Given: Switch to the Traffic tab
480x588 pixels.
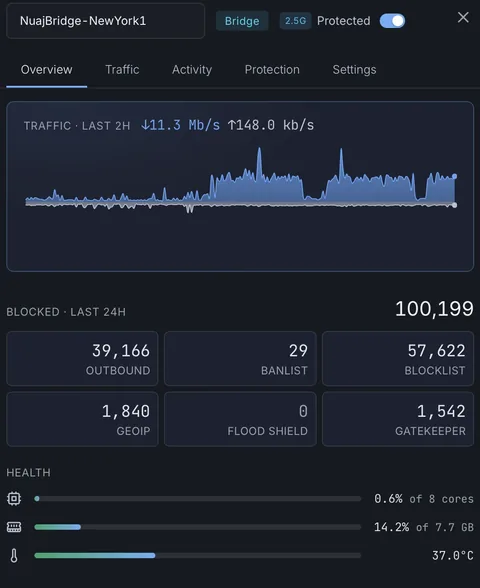Looking at the screenshot, I should point(122,70).
